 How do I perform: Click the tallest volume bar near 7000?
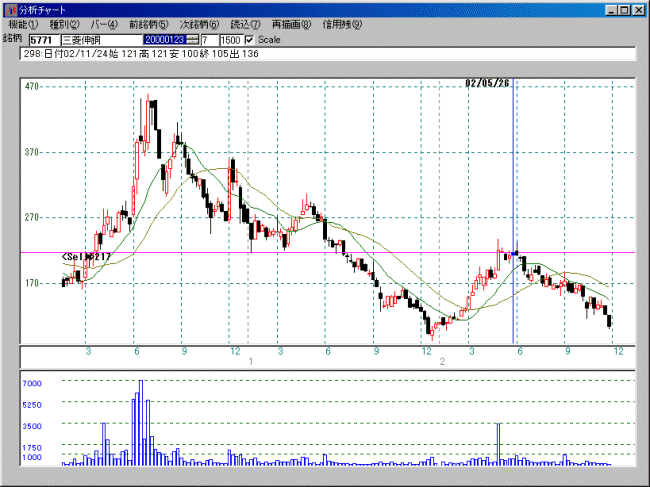pyautogui.click(x=141, y=422)
